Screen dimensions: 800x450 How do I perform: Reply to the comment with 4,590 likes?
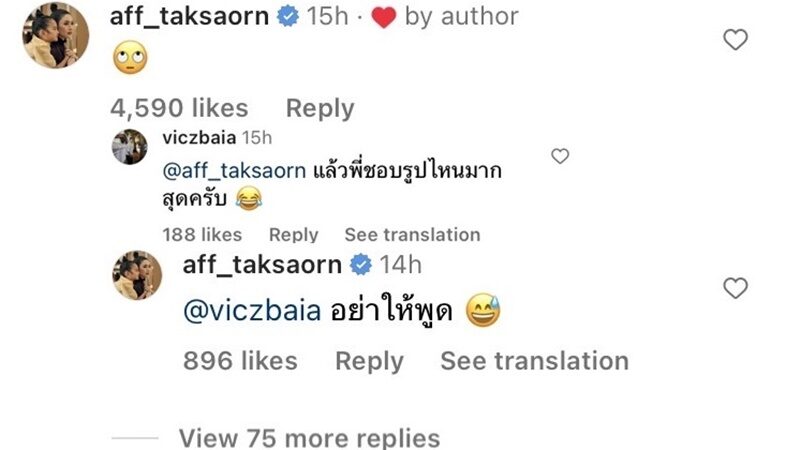pyautogui.click(x=320, y=109)
